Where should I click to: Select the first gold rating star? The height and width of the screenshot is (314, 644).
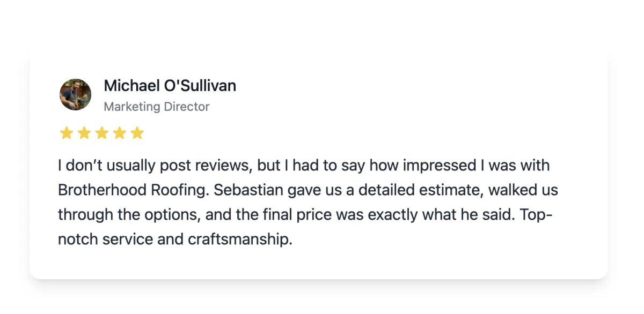point(66,133)
